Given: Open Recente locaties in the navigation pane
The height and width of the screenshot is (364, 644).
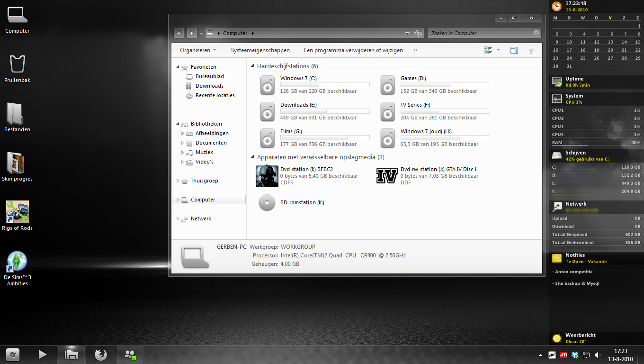Looking at the screenshot, I should pyautogui.click(x=215, y=96).
